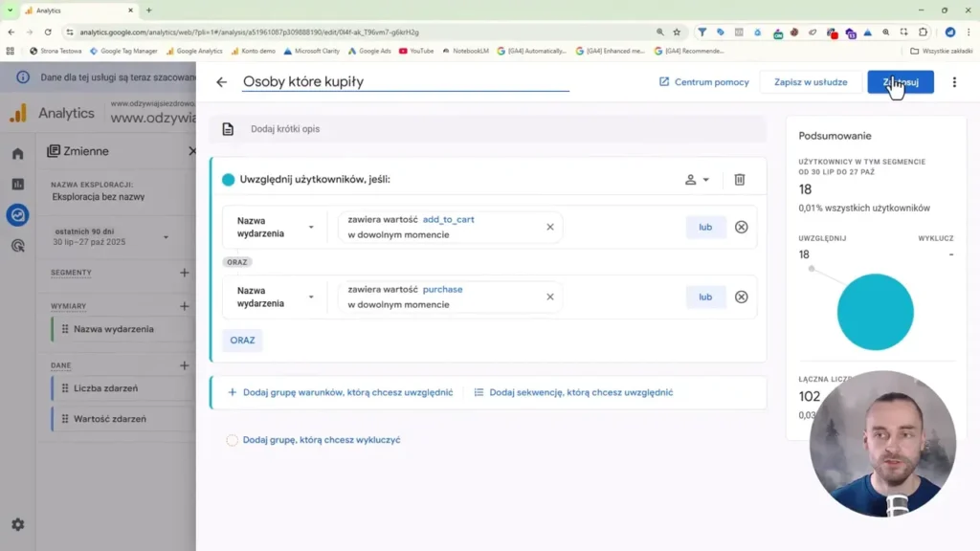Open Chrome apps grid in bookmarks bar
Image resolution: width=980 pixels, height=551 pixels.
10,51
